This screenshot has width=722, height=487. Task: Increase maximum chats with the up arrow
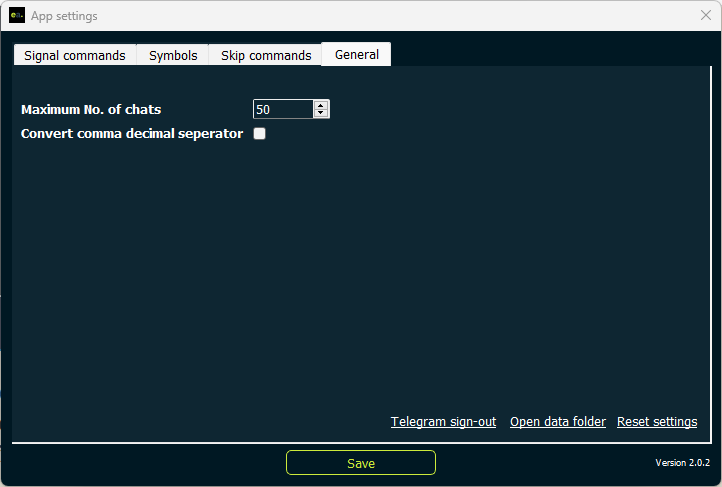(321, 105)
